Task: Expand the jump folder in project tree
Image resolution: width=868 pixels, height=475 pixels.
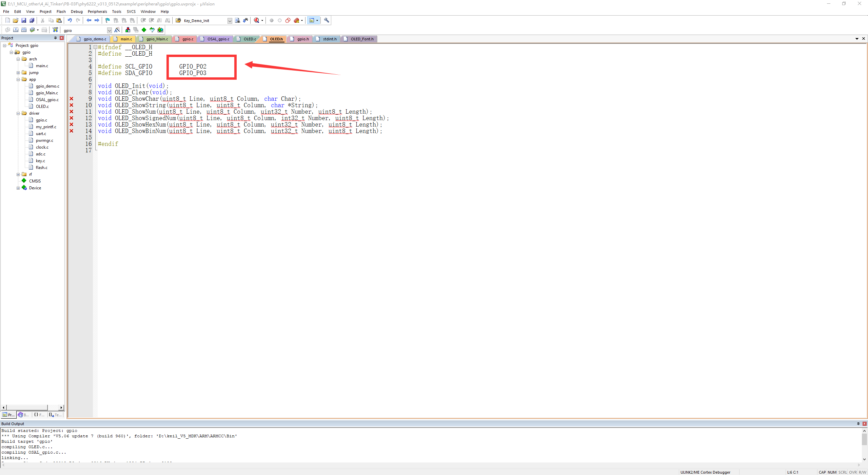Action: point(18,73)
